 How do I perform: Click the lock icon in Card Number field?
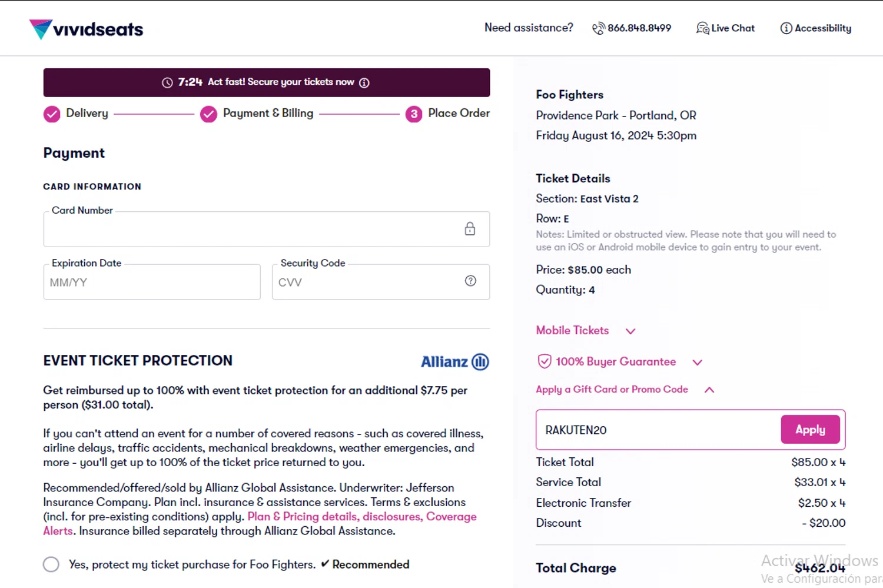(470, 229)
